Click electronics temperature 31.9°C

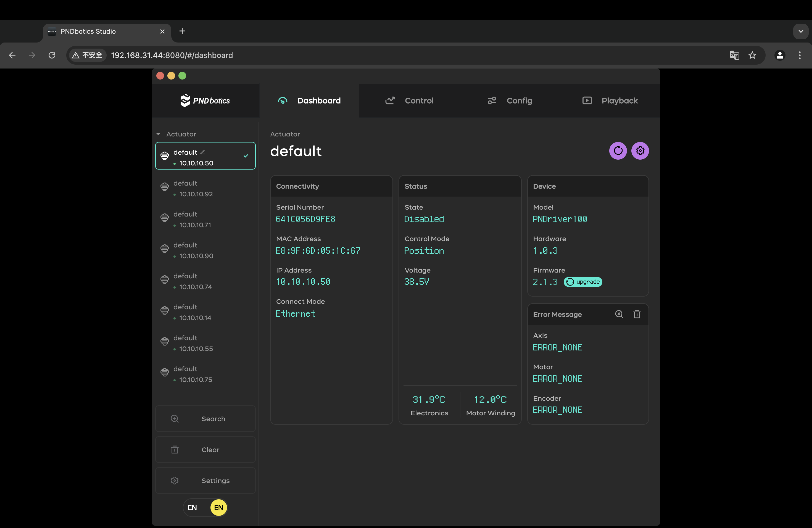coord(429,399)
